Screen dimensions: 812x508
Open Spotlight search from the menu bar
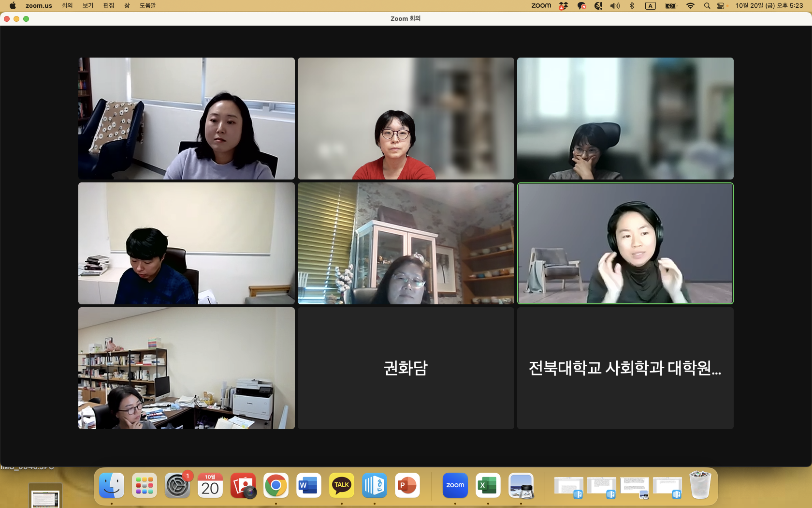click(707, 5)
